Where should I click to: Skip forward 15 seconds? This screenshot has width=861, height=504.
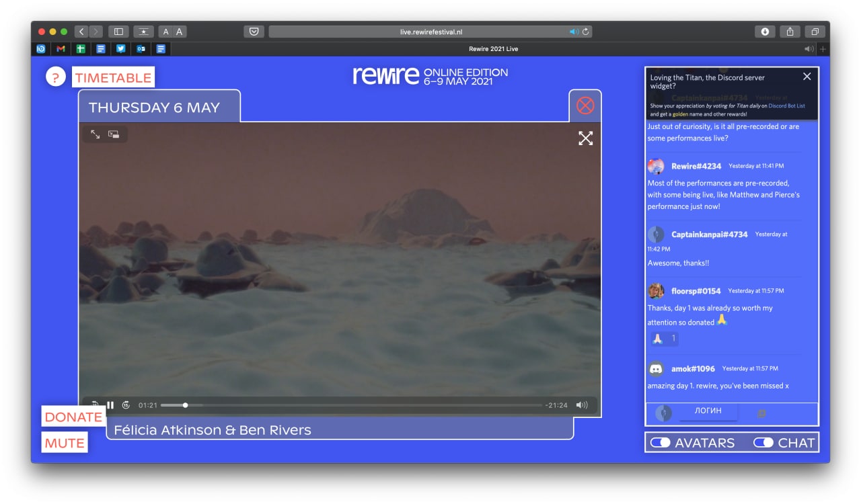(126, 405)
